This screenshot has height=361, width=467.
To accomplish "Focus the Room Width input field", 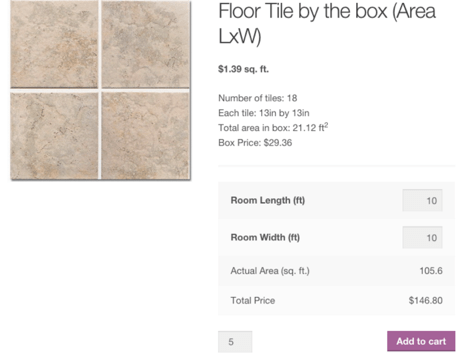I will pos(422,237).
